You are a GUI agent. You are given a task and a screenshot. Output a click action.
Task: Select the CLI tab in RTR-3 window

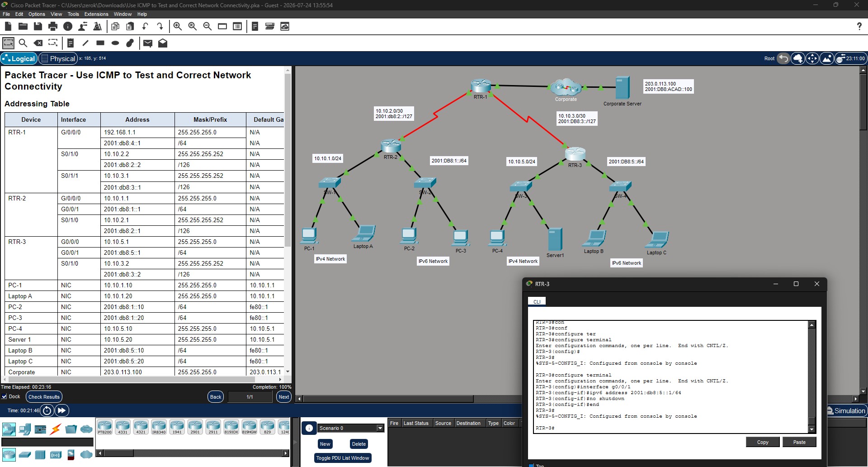[x=537, y=301]
